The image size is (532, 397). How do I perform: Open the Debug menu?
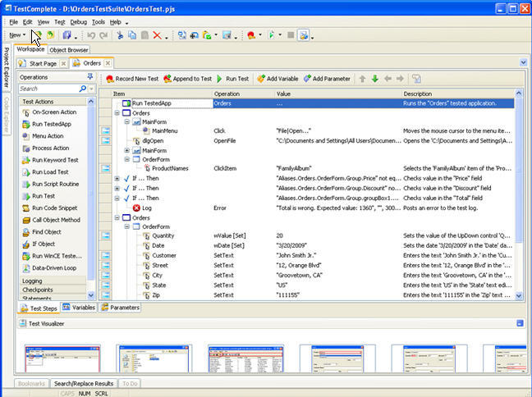click(x=78, y=22)
